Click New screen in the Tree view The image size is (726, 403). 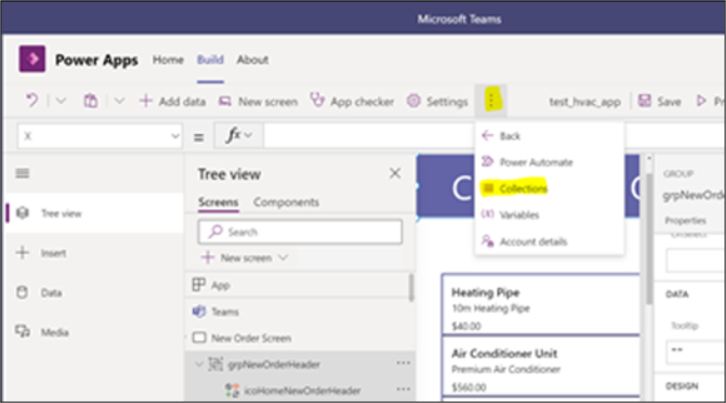click(238, 258)
